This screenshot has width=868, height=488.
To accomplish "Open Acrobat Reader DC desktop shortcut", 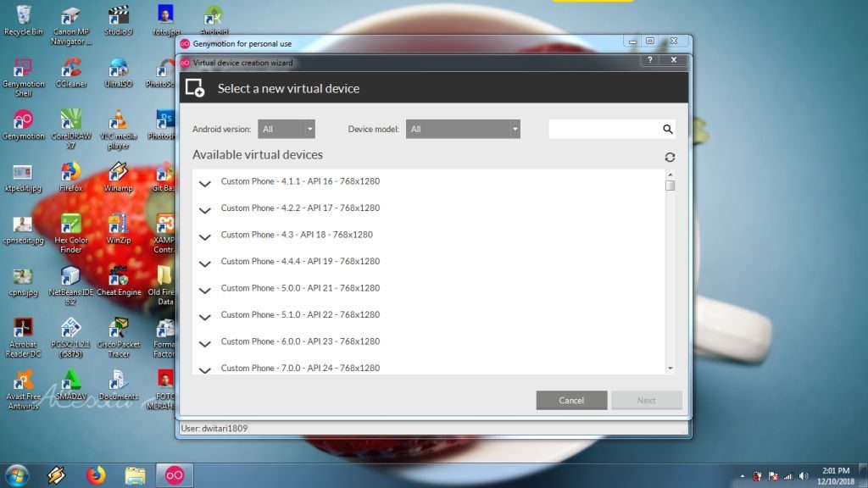I will click(23, 337).
